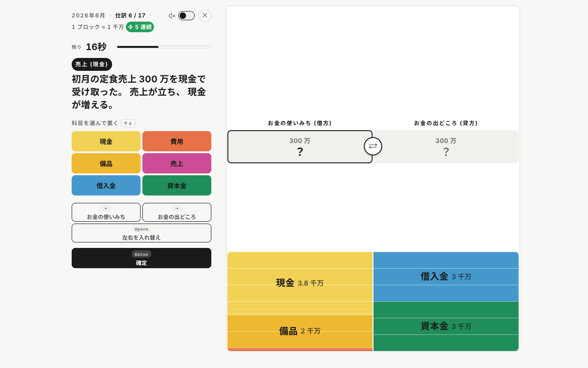Viewport: 588px width, 368px height.
Task: Click the お金の出どころ（貸方）heading
Action: 446,123
